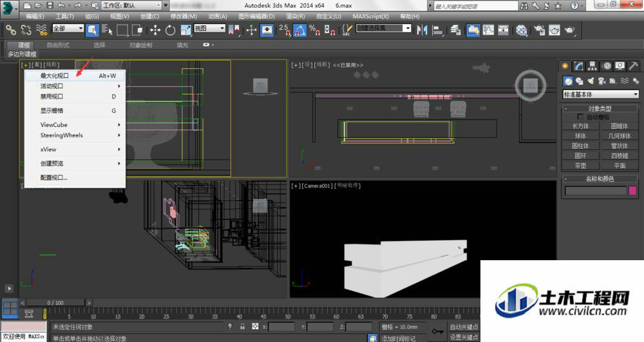Click Render Production teapot icon
The height and width of the screenshot is (342, 644).
(570, 30)
